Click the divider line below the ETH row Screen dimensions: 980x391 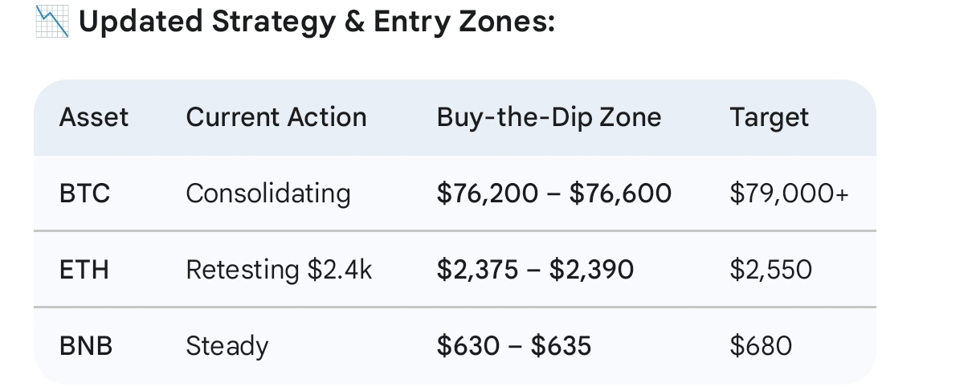(x=455, y=308)
